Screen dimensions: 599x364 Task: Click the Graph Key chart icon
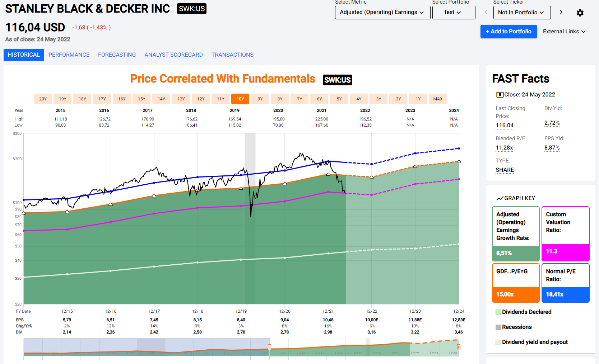point(500,198)
